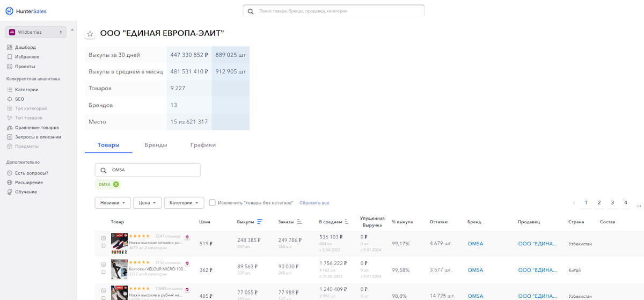Switch to the Графики tab
This screenshot has width=644, height=300.
point(203,145)
